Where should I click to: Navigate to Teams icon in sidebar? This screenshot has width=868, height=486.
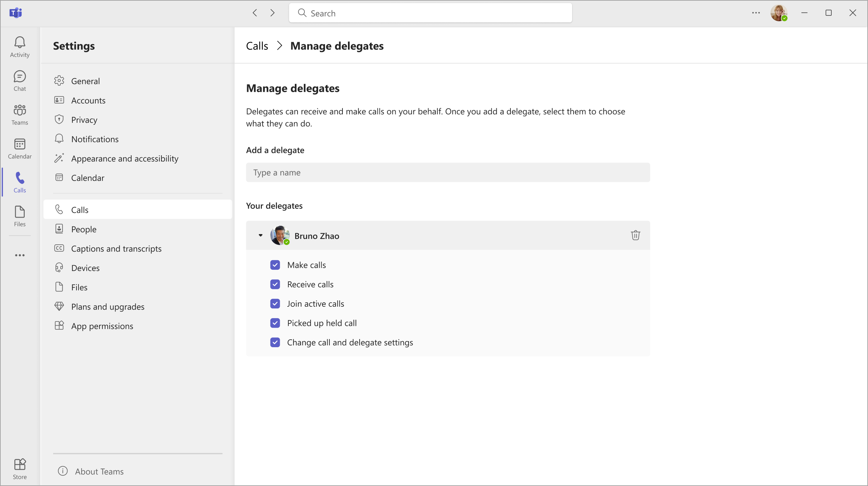(x=20, y=114)
